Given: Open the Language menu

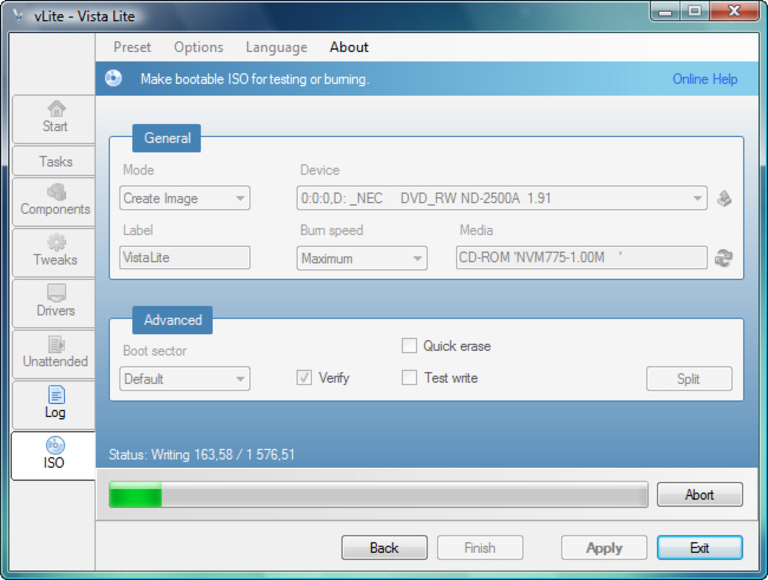Looking at the screenshot, I should click(277, 47).
